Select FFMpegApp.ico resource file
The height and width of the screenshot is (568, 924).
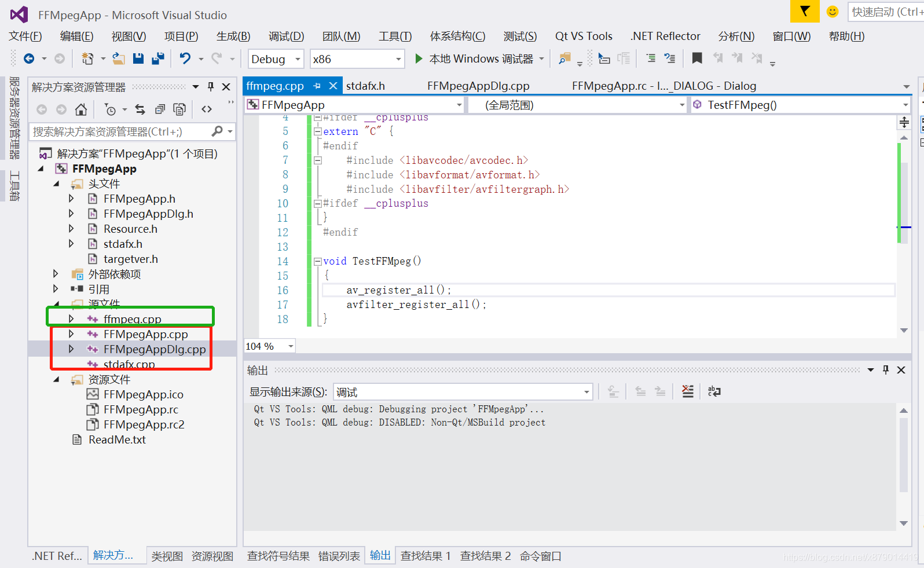(143, 394)
